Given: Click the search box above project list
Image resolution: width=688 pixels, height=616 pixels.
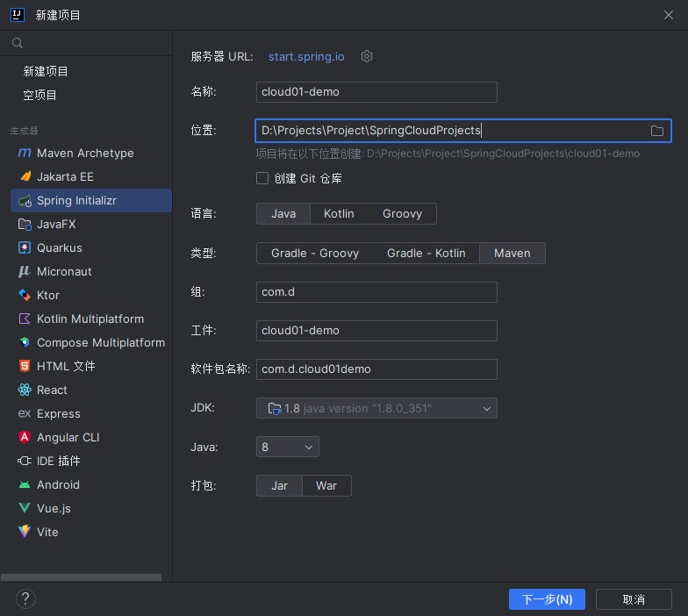Looking at the screenshot, I should 86,43.
